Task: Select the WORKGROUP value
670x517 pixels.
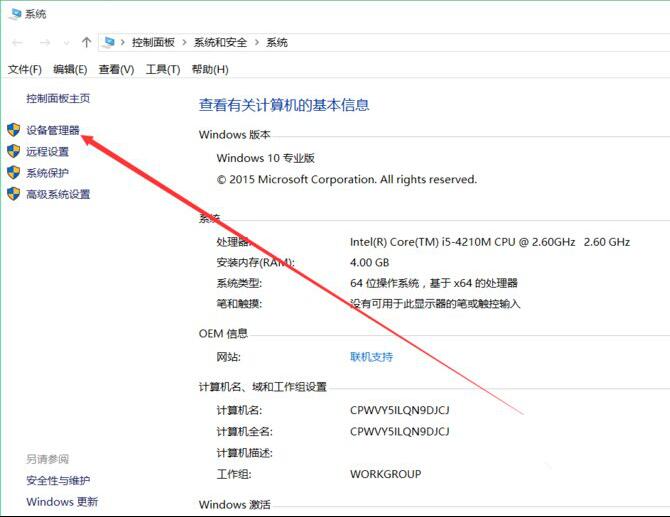Action: tap(385, 474)
